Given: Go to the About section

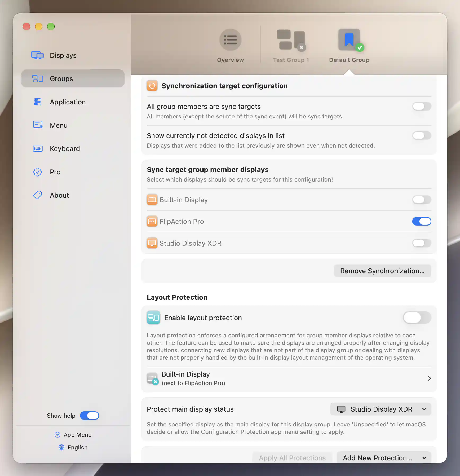Looking at the screenshot, I should click(x=73, y=195).
